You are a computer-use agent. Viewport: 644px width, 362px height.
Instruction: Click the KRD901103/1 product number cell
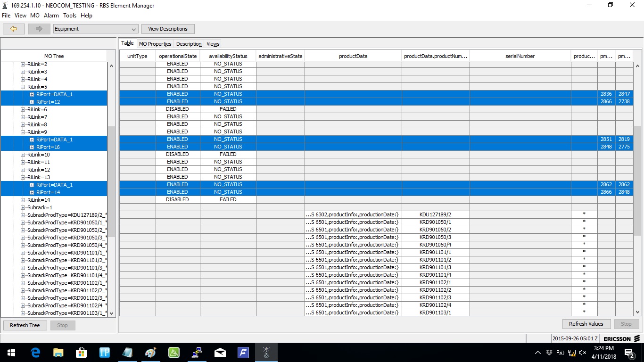click(436, 313)
